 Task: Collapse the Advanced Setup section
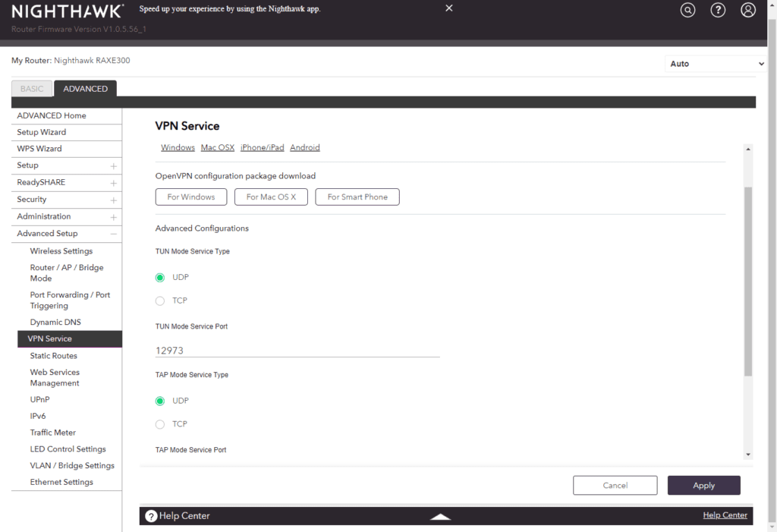coord(113,234)
